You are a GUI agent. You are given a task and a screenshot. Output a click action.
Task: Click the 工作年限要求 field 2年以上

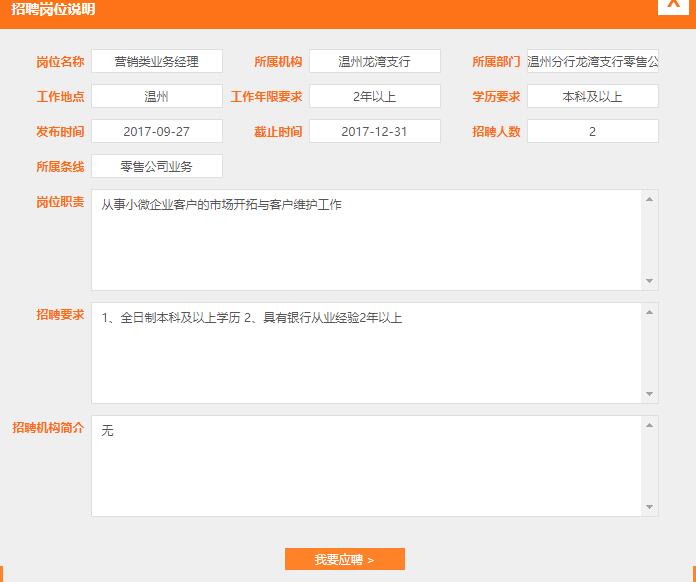[x=374, y=97]
